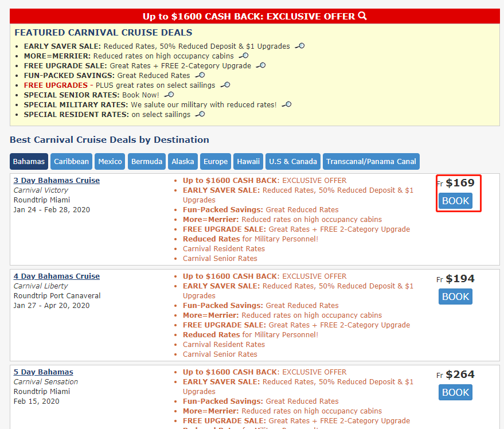Image resolution: width=504 pixels, height=429 pixels.
Task: Open the U.S & Canada tab
Action: 293,161
